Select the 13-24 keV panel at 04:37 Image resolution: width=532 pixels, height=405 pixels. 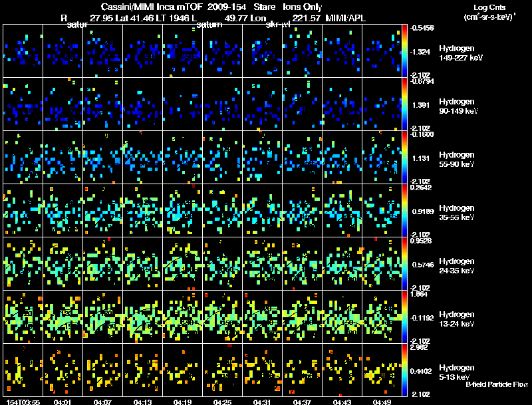point(302,317)
